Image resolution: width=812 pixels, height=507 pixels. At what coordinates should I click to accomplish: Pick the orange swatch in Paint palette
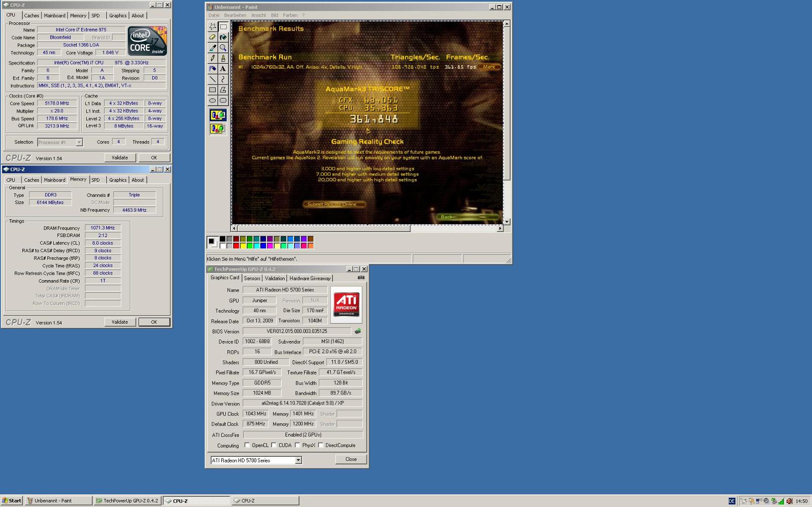click(x=311, y=246)
